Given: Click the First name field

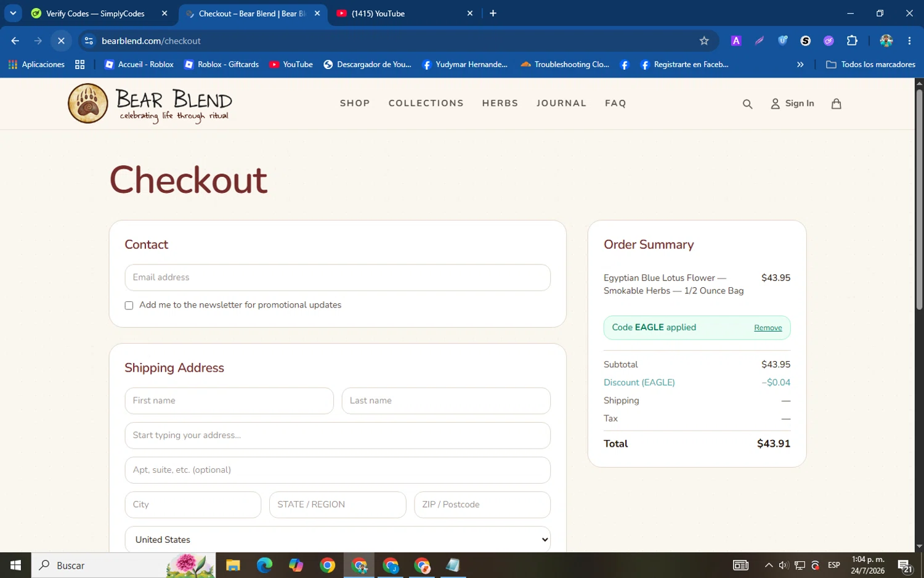Looking at the screenshot, I should [229, 401].
